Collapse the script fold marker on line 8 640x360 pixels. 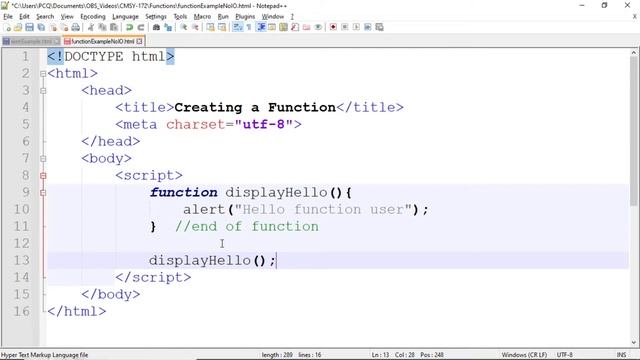[43, 176]
